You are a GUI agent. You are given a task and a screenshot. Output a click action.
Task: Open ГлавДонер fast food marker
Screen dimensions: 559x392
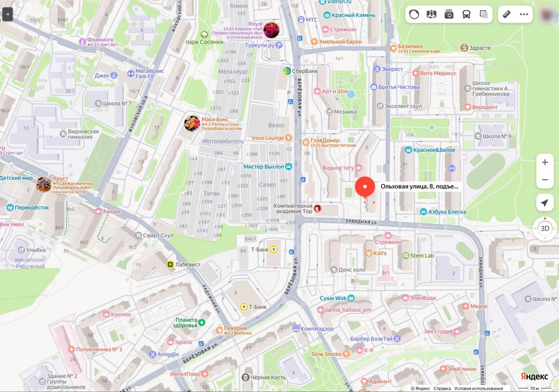click(306, 142)
